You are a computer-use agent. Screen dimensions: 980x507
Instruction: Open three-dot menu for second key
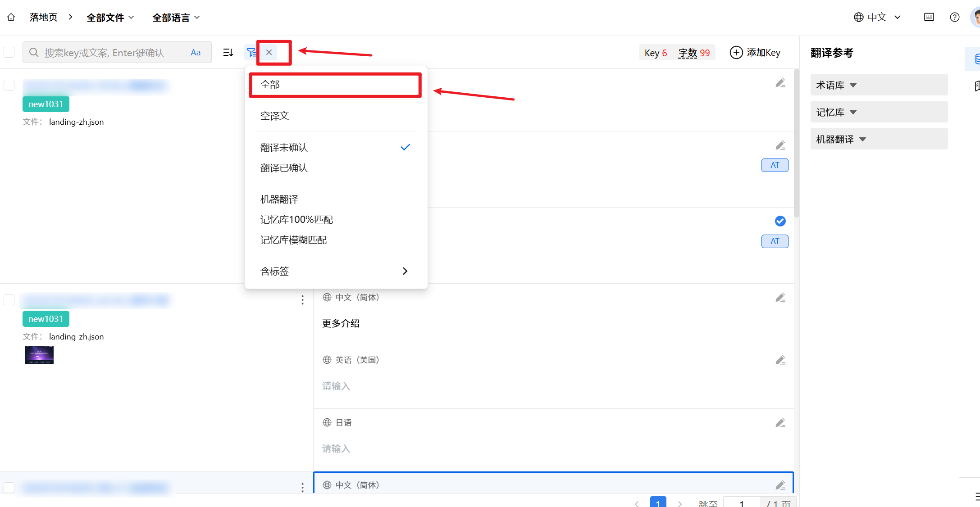click(x=302, y=300)
